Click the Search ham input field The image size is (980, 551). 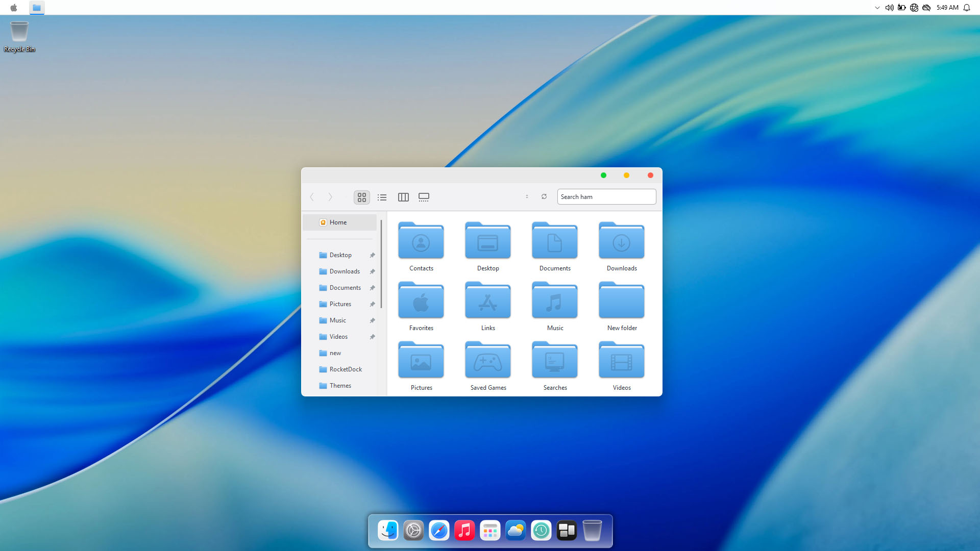pyautogui.click(x=606, y=197)
